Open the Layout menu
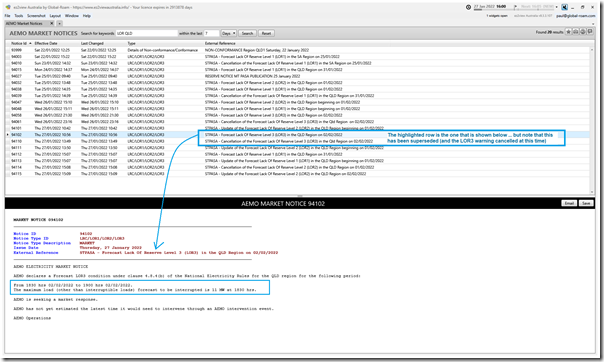The height and width of the screenshot is (362, 604). [55, 16]
